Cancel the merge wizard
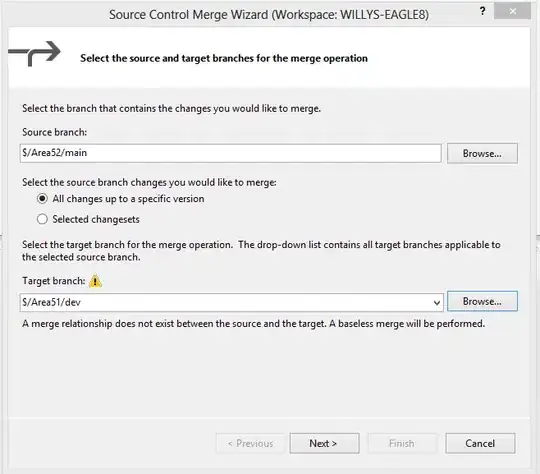Image resolution: width=540 pixels, height=474 pixels. point(480,443)
